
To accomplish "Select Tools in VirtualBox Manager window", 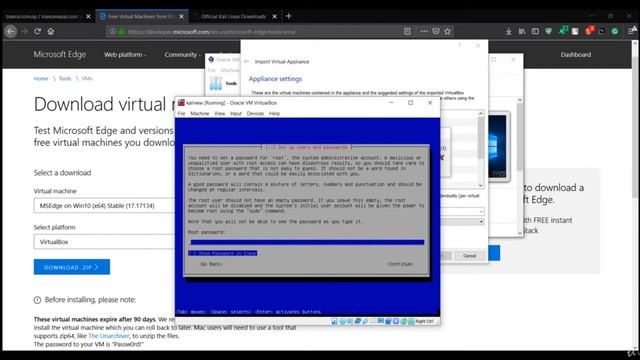I will (x=224, y=83).
